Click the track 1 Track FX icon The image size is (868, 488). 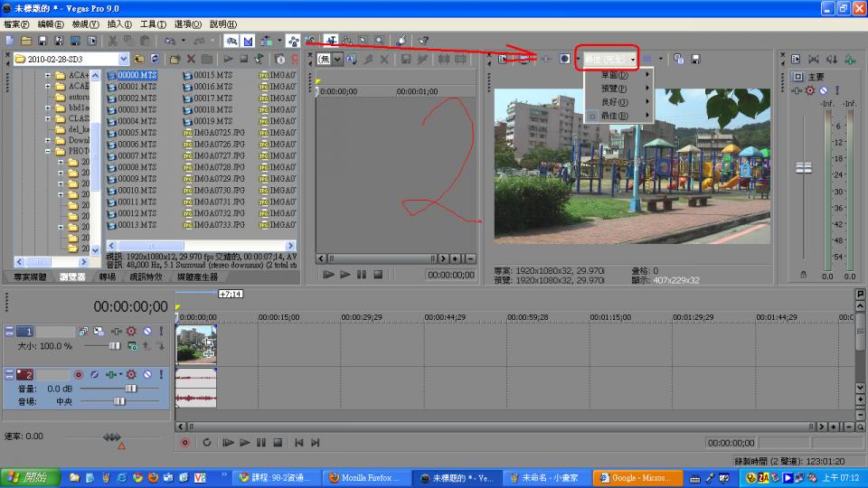[x=115, y=332]
